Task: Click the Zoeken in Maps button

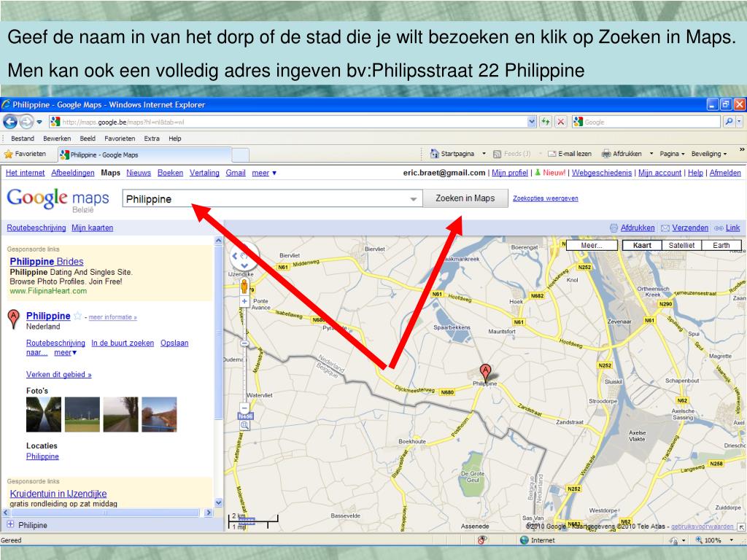Action: (x=465, y=198)
